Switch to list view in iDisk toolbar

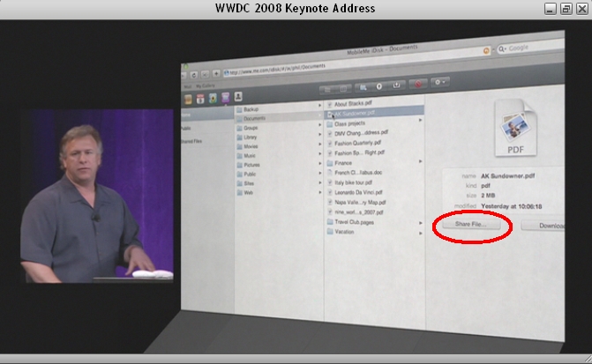coord(327,90)
